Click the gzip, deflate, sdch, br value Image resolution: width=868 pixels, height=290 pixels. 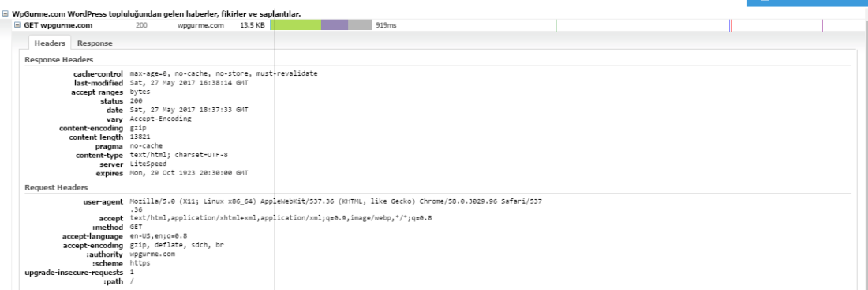click(177, 245)
